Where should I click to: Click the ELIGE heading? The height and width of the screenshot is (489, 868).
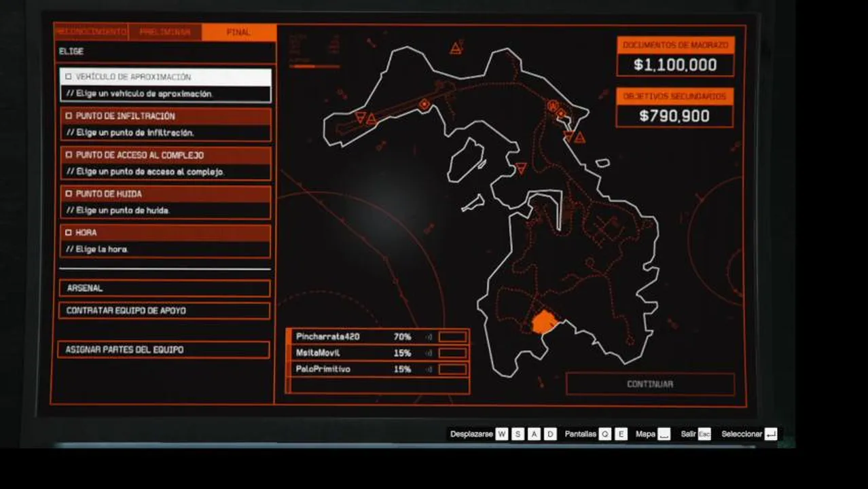[x=71, y=52]
